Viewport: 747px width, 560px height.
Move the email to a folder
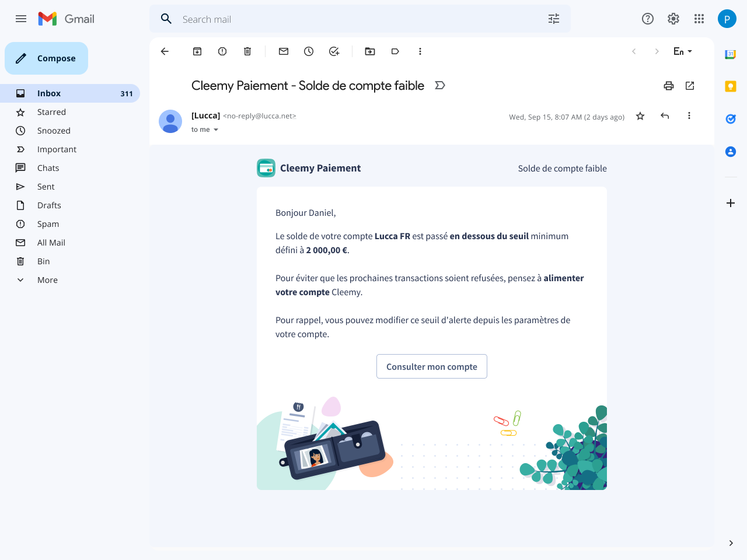point(370,51)
